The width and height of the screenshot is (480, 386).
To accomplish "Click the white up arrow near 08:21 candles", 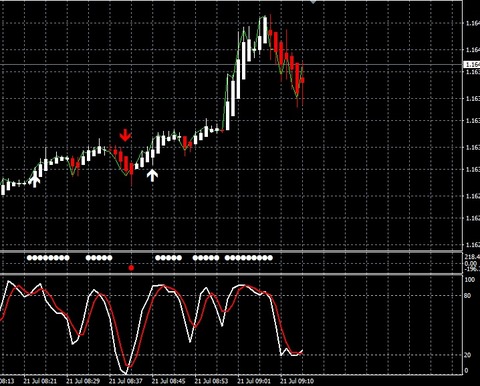I will (x=35, y=181).
